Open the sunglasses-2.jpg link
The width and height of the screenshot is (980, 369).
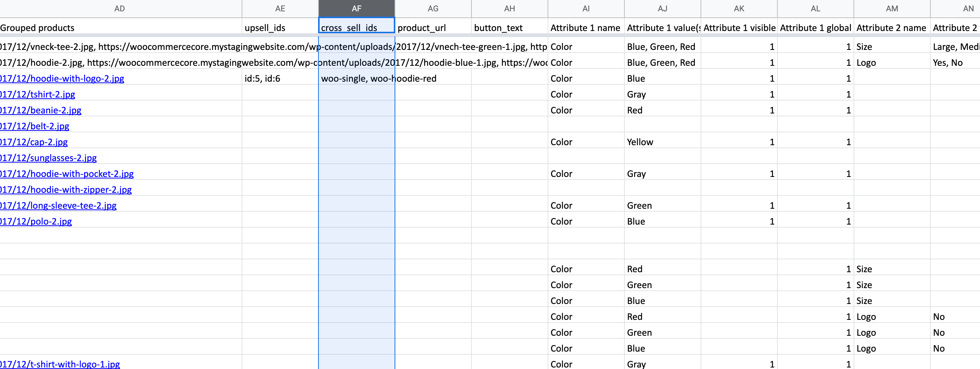48,158
